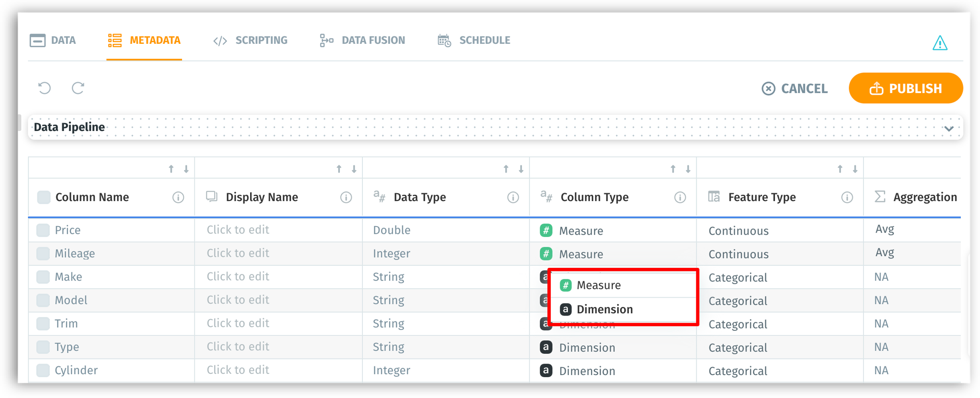The height and width of the screenshot is (398, 980).
Task: Switch to the Scripting tab
Action: click(x=251, y=40)
